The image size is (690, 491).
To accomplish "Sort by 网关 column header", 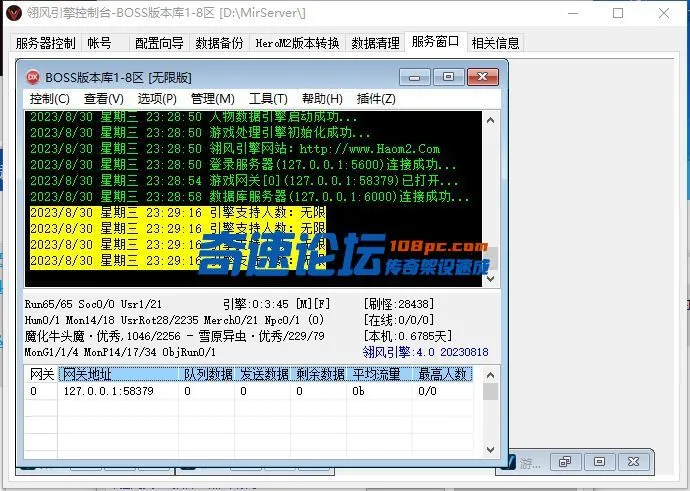I will (x=41, y=374).
